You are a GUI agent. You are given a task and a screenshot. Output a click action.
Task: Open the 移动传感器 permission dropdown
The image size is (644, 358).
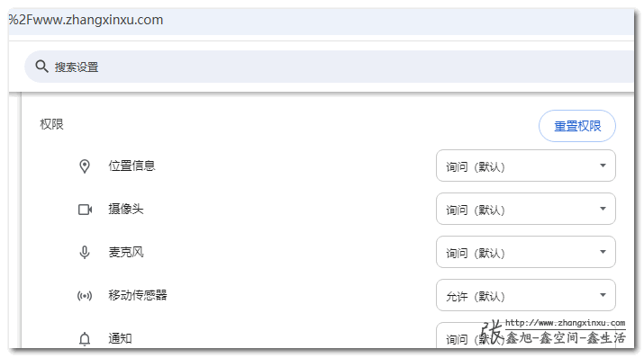pos(526,295)
